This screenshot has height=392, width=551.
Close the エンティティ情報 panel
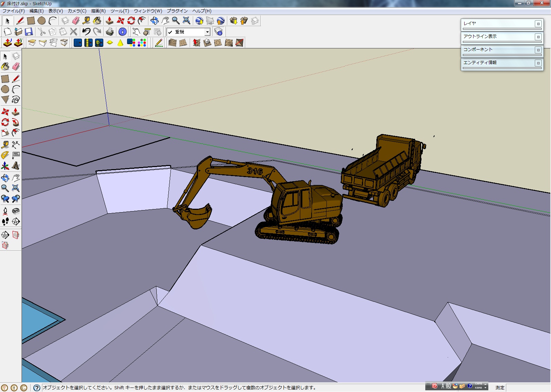pyautogui.click(x=538, y=63)
